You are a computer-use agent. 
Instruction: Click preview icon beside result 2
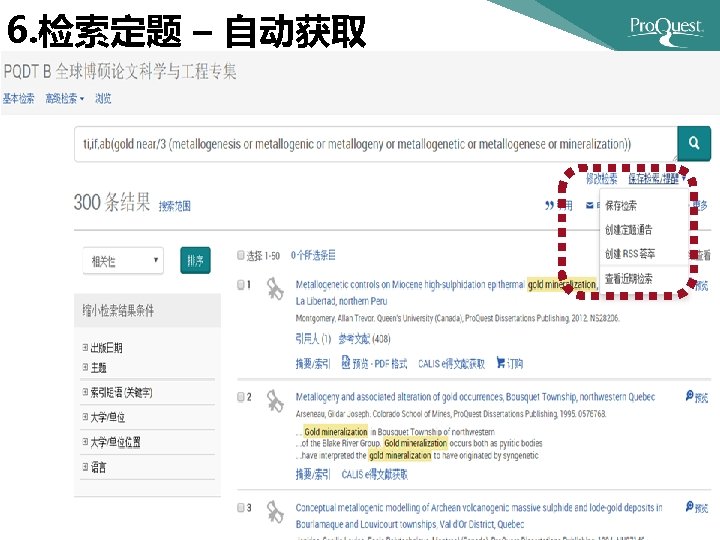click(x=689, y=396)
